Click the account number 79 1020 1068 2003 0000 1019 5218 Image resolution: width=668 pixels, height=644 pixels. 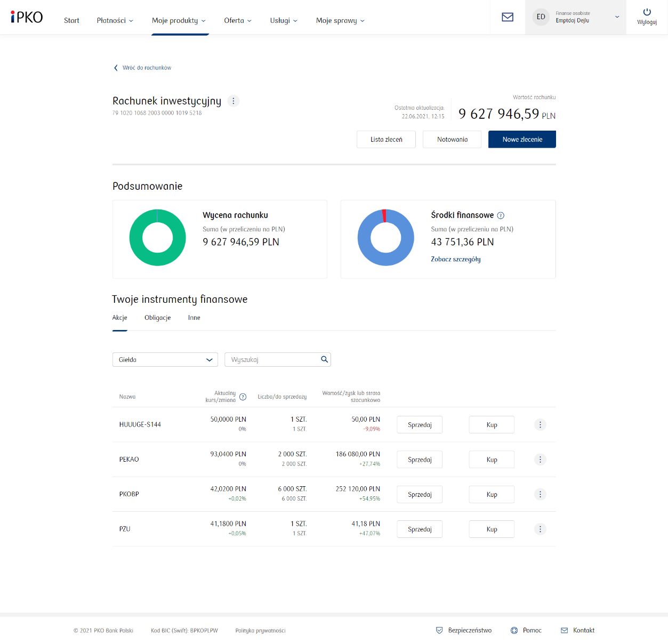click(157, 113)
